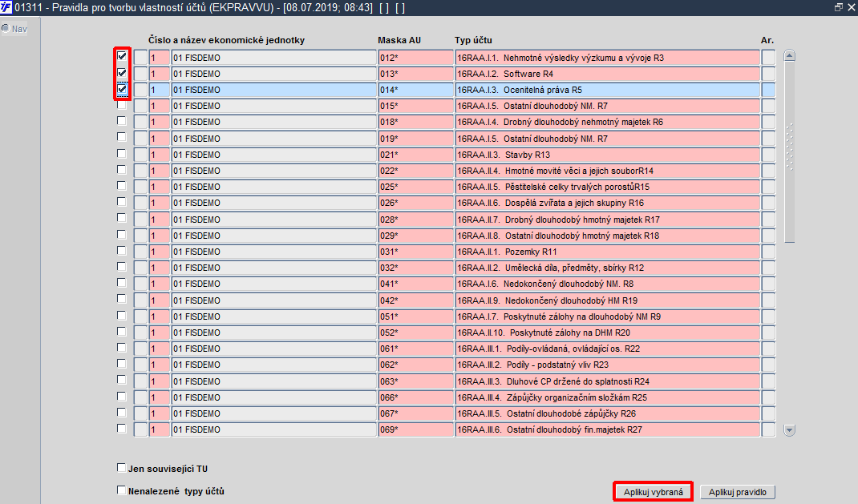Viewport: 858px width, 504px height.
Task: Click Ostatní dlouhodobý fin.majetek R27 field
Action: click(607, 429)
